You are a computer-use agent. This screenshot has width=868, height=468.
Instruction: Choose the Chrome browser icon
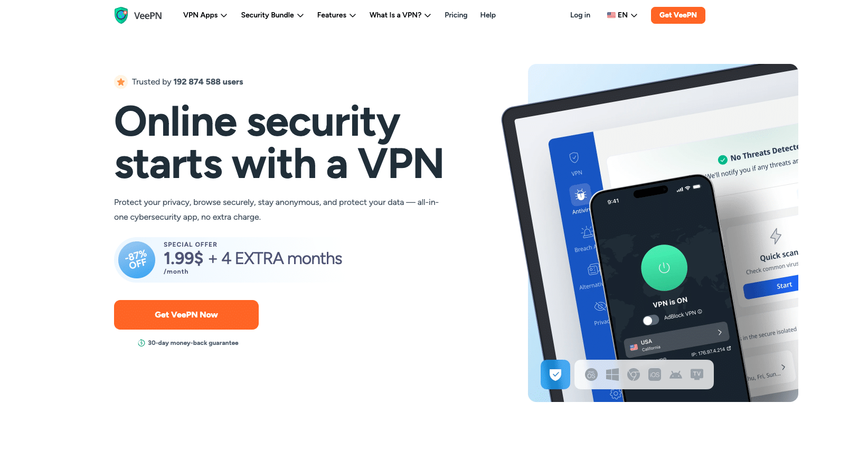[x=634, y=375]
